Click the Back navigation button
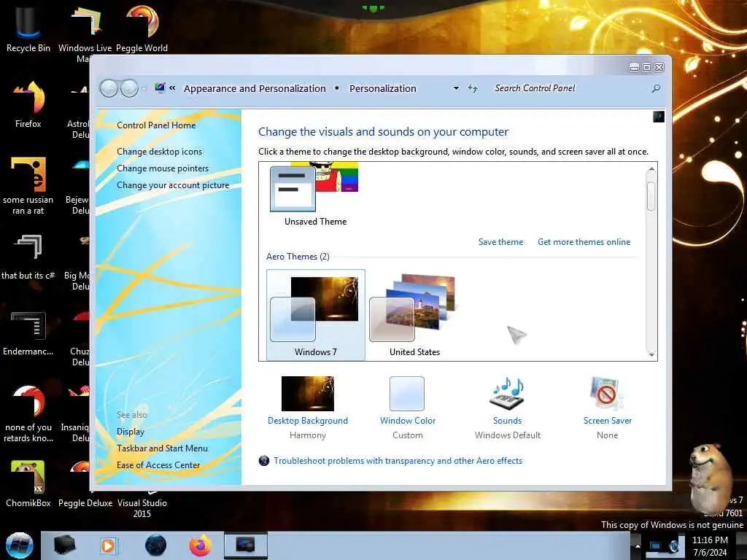747x560 pixels. coord(109,88)
